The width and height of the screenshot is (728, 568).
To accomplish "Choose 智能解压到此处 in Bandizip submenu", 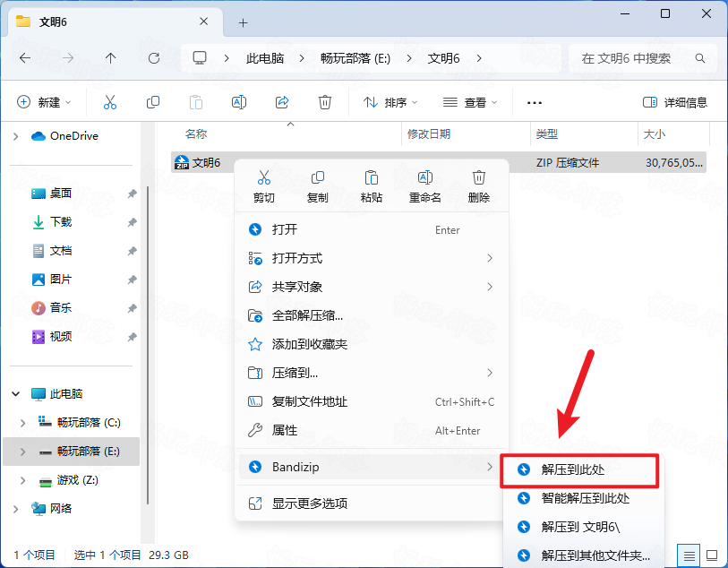I will [584, 498].
